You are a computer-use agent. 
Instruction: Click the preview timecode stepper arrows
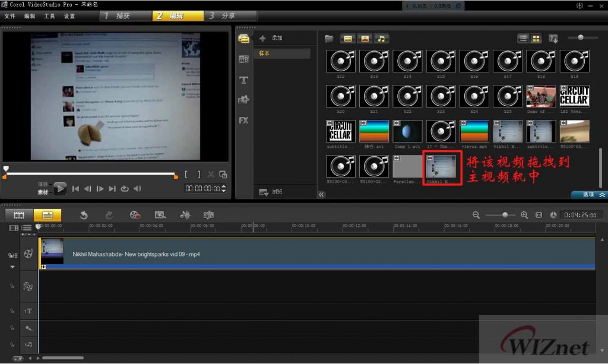point(224,189)
